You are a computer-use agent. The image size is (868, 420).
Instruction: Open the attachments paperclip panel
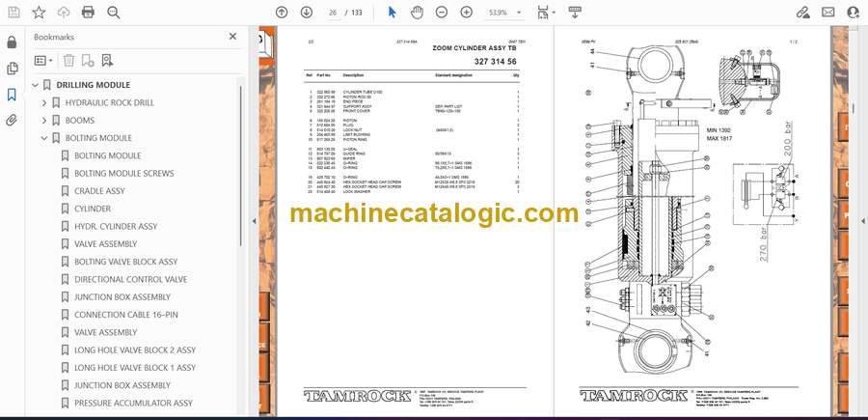(x=12, y=121)
